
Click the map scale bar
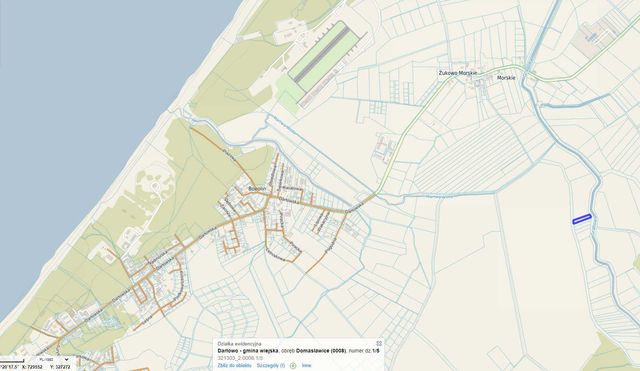point(12,361)
